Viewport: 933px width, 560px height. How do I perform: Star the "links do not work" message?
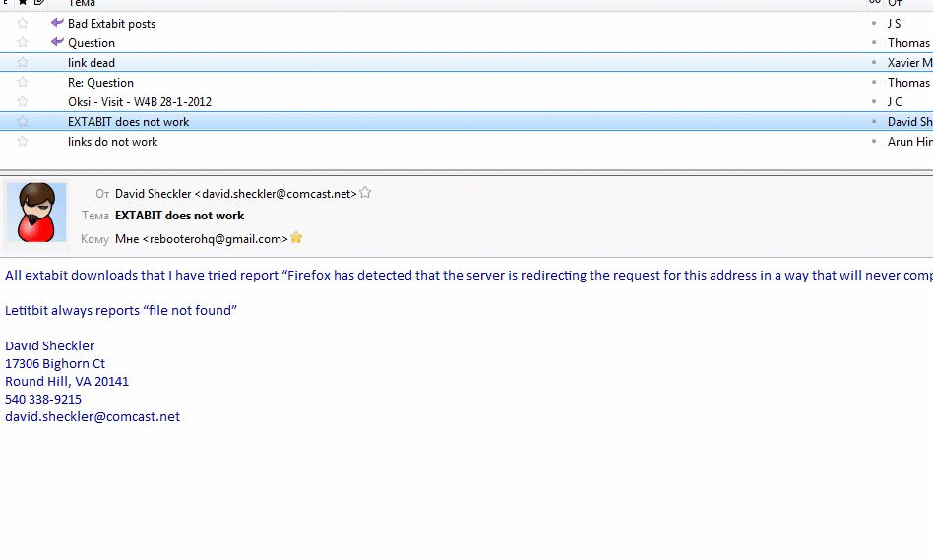point(23,141)
